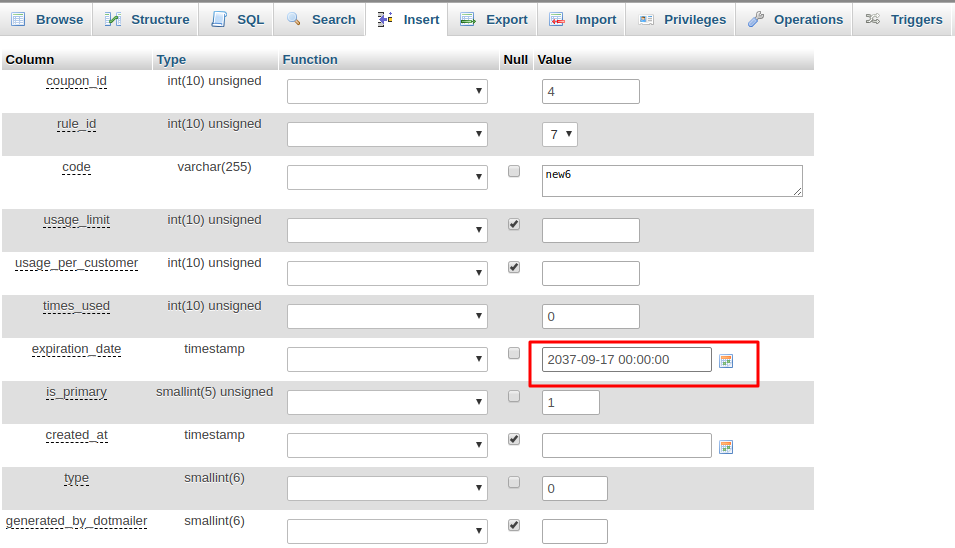The height and width of the screenshot is (548, 955).
Task: Click the SQL tab icon
Action: click(x=219, y=19)
